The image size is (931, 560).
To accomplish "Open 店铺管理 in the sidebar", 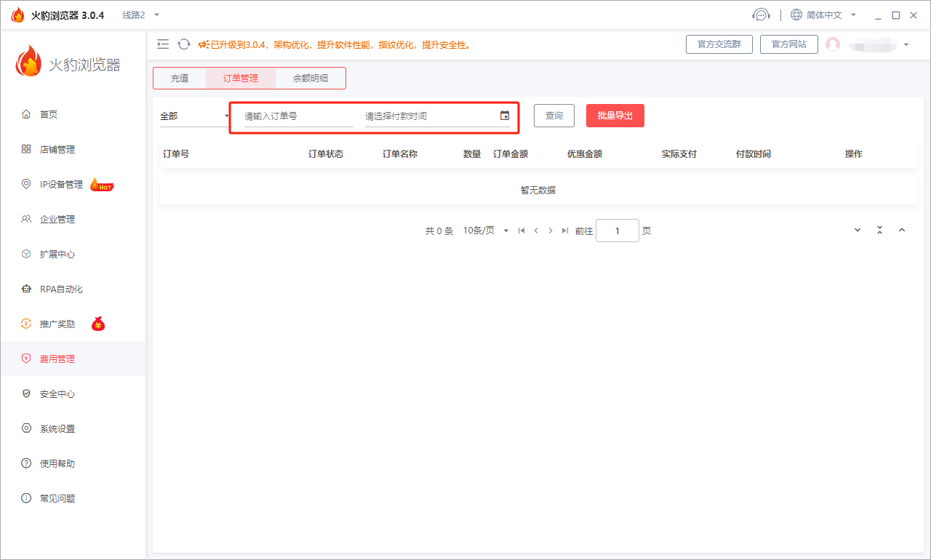I will [x=57, y=149].
